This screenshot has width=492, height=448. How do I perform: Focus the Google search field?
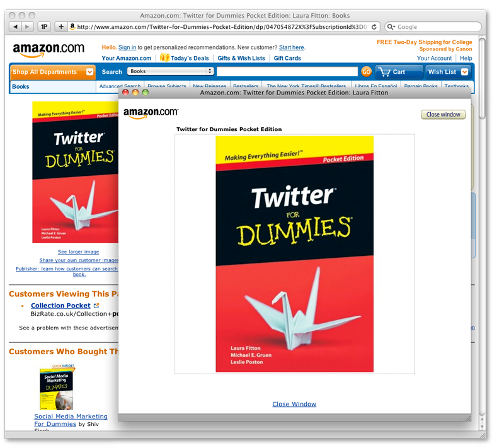click(433, 27)
